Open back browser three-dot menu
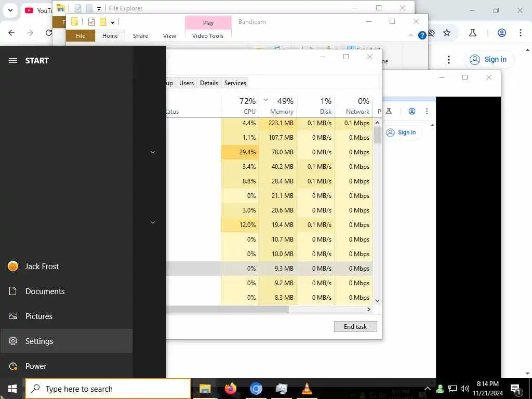 click(x=521, y=33)
